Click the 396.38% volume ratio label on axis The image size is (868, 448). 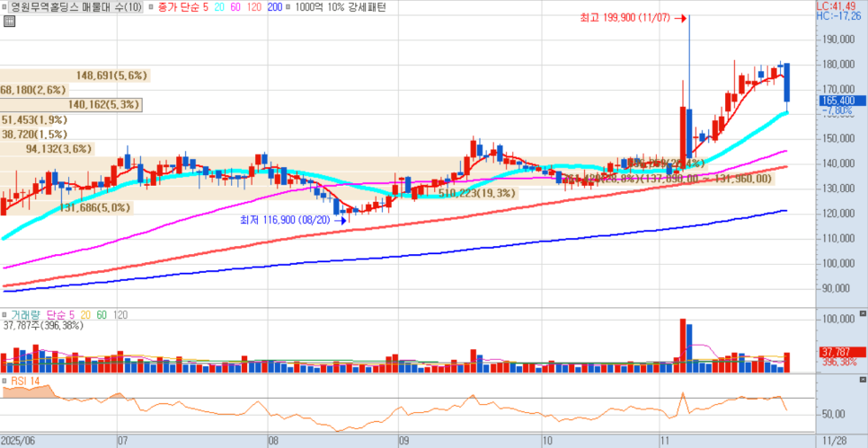coord(839,362)
